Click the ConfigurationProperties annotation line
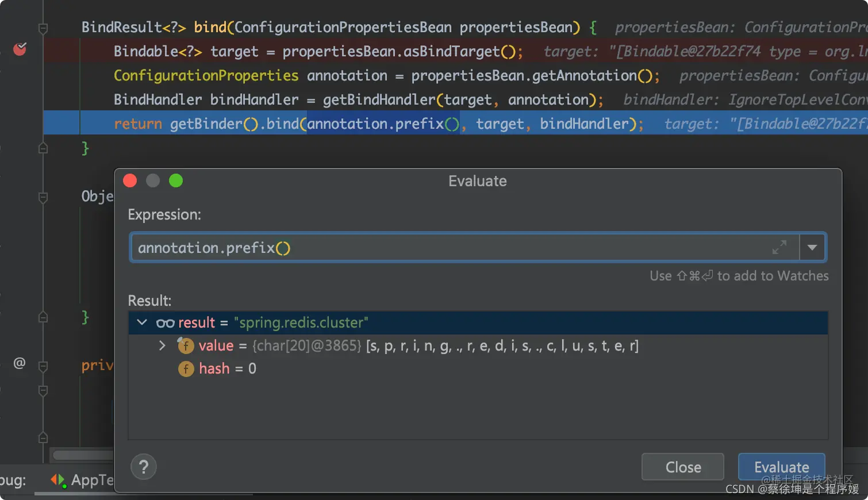Viewport: 868px width, 500px height. [387, 75]
